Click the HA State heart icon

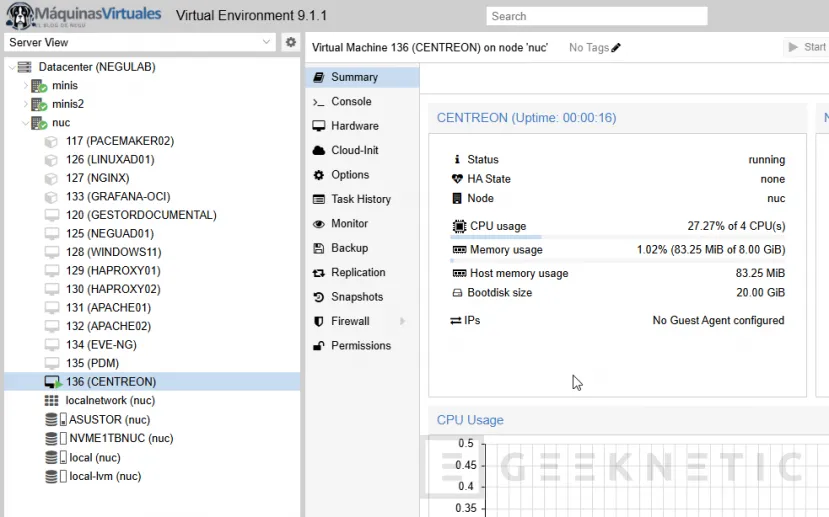pos(457,179)
